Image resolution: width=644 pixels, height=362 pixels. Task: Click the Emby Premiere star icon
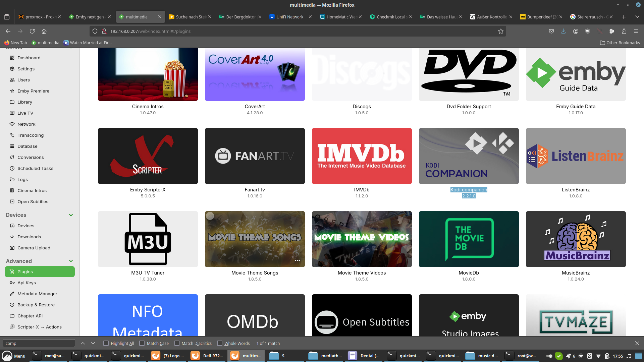point(11,91)
